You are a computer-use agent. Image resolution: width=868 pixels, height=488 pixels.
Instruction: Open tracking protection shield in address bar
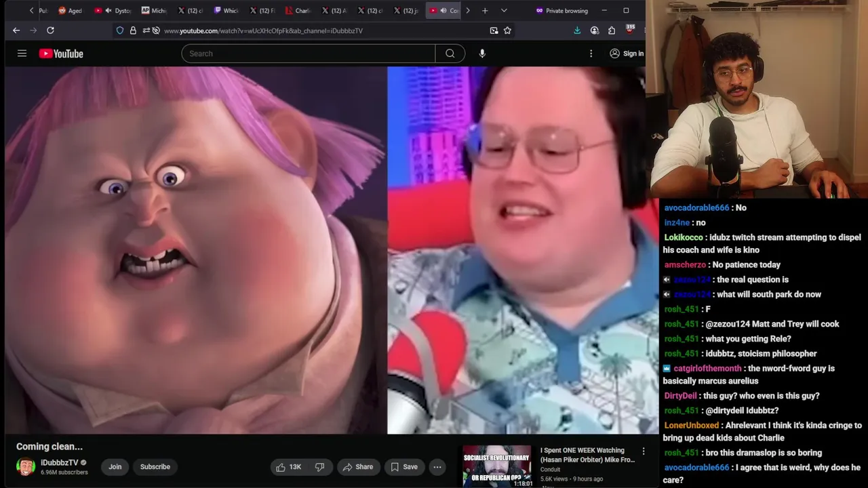point(120,30)
